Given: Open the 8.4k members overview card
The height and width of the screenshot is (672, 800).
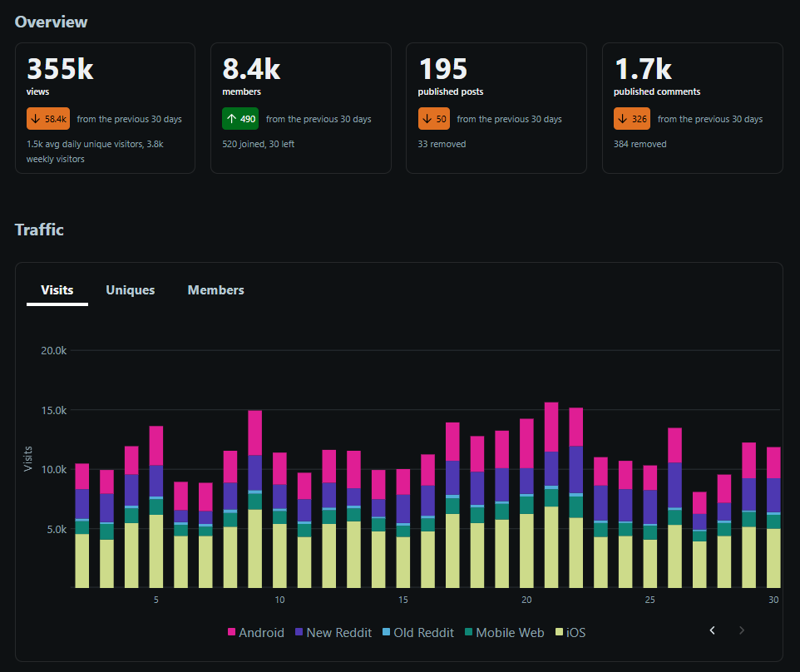Looking at the screenshot, I should pyautogui.click(x=301, y=108).
